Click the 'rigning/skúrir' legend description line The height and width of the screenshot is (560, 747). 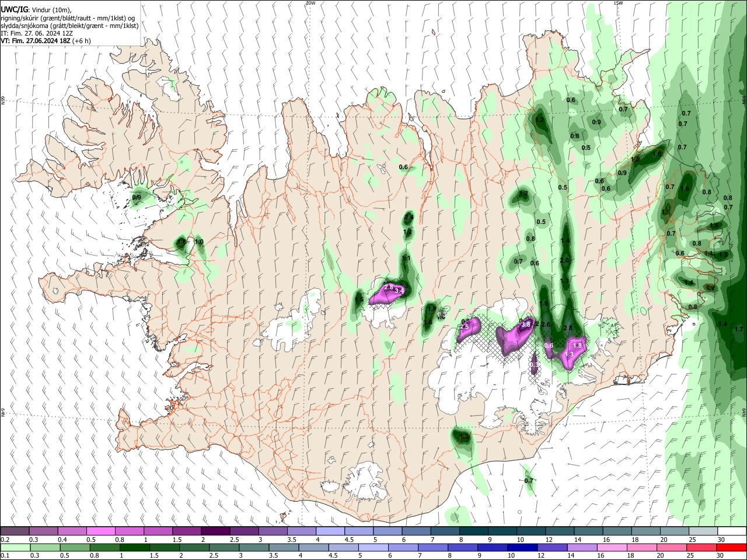click(68, 18)
